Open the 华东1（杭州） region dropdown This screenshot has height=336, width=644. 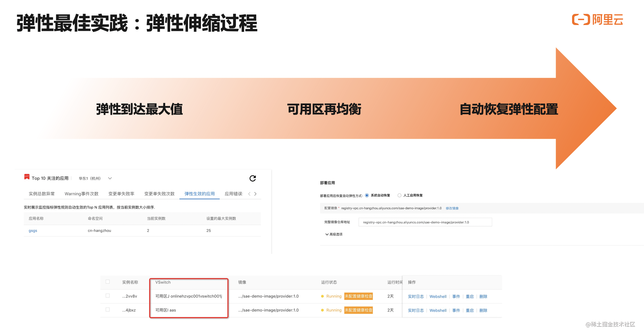point(95,178)
